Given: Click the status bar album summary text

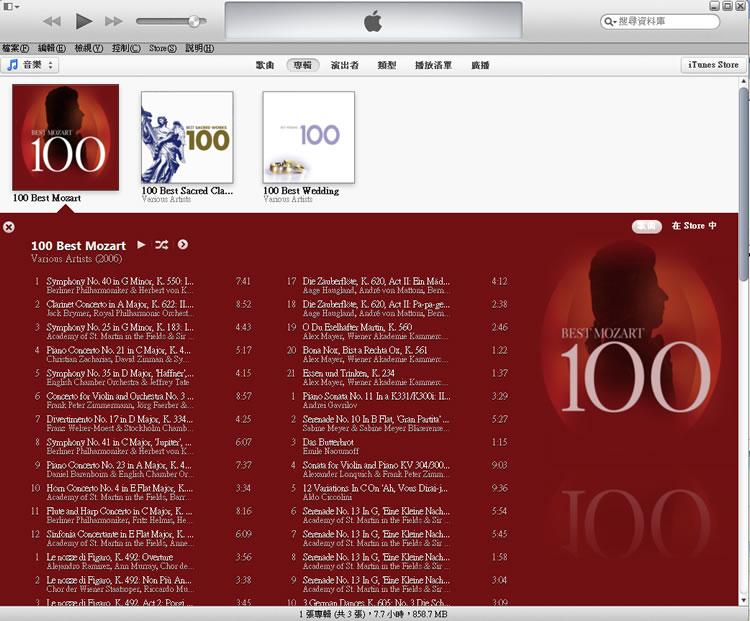Looking at the screenshot, I should point(373,614).
